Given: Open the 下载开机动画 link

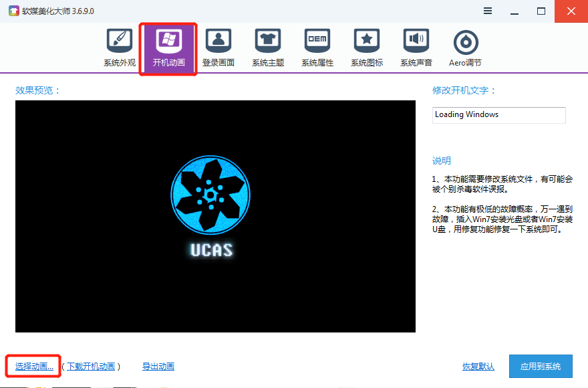Looking at the screenshot, I should (91, 367).
